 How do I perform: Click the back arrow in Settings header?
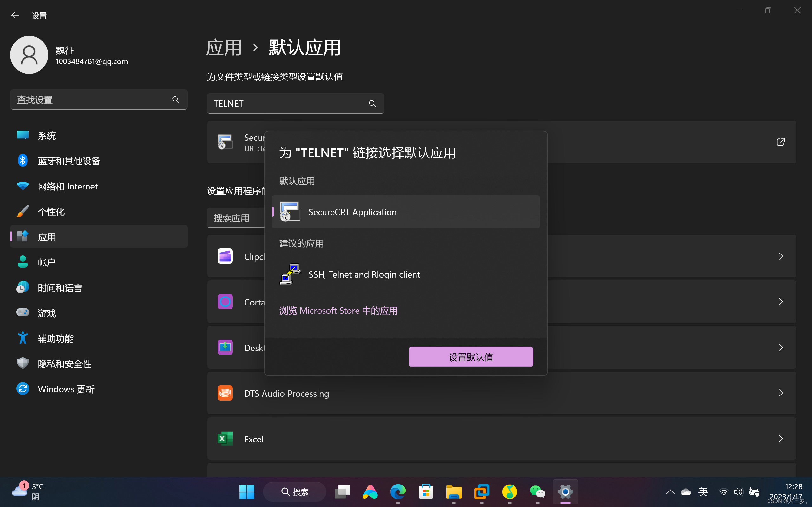[15, 16]
